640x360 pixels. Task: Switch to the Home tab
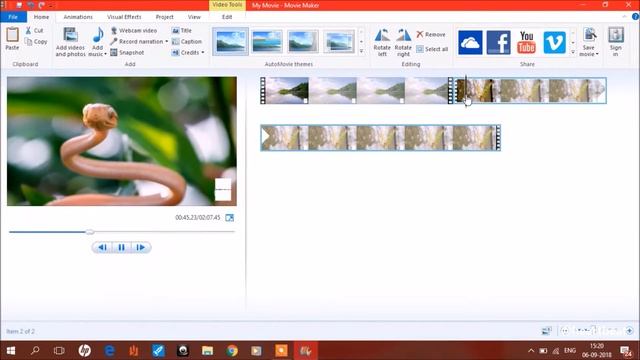coord(41,17)
